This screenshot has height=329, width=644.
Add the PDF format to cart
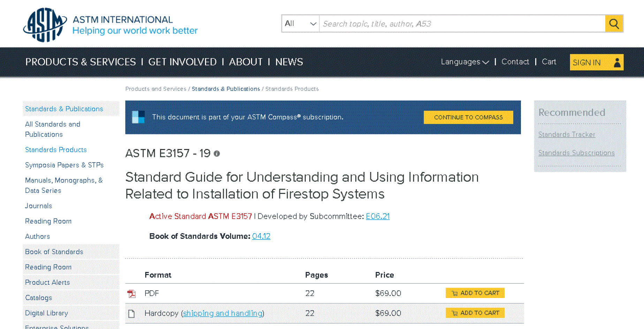(x=475, y=293)
